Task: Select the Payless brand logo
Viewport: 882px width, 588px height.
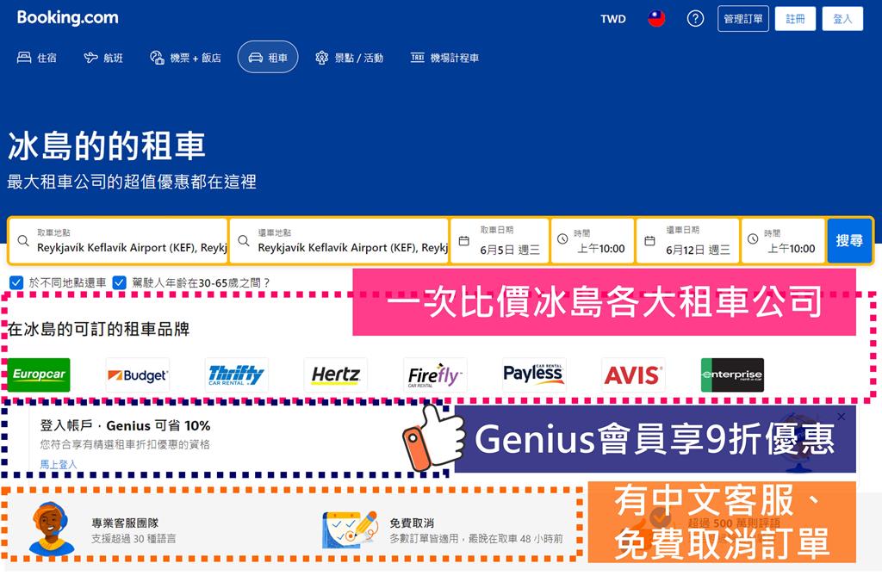Action: pos(534,374)
